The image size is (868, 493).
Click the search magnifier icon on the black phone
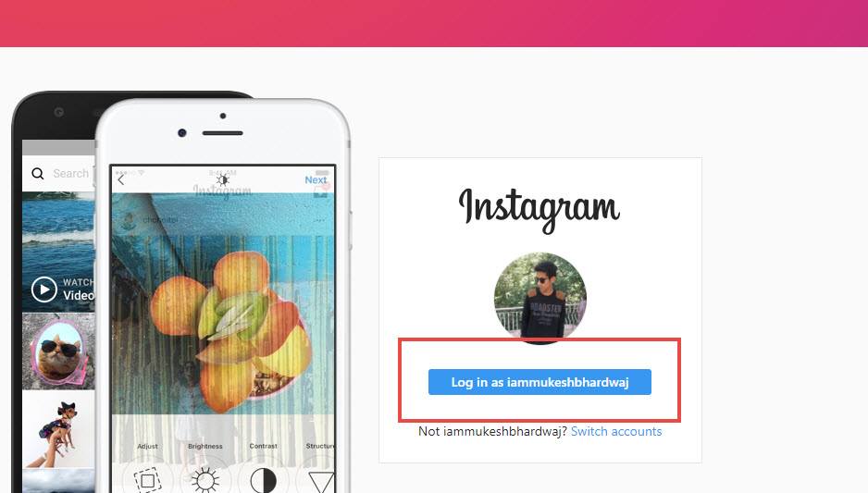pos(38,173)
